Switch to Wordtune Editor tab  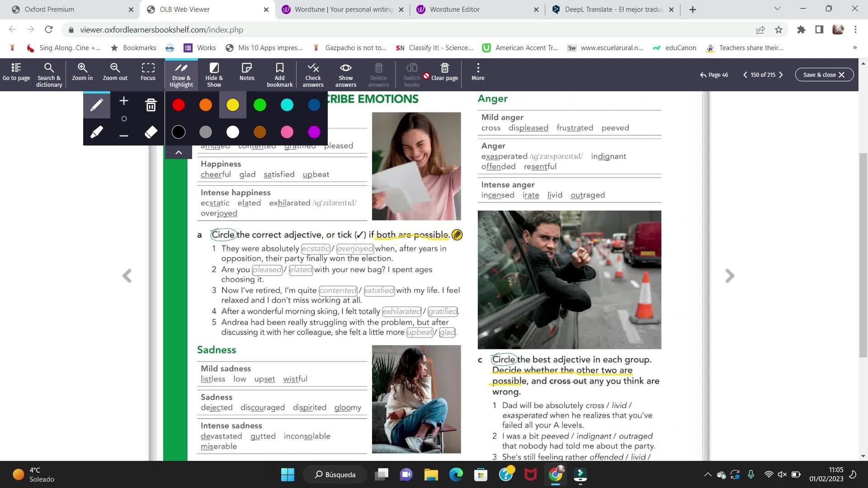pos(454,9)
